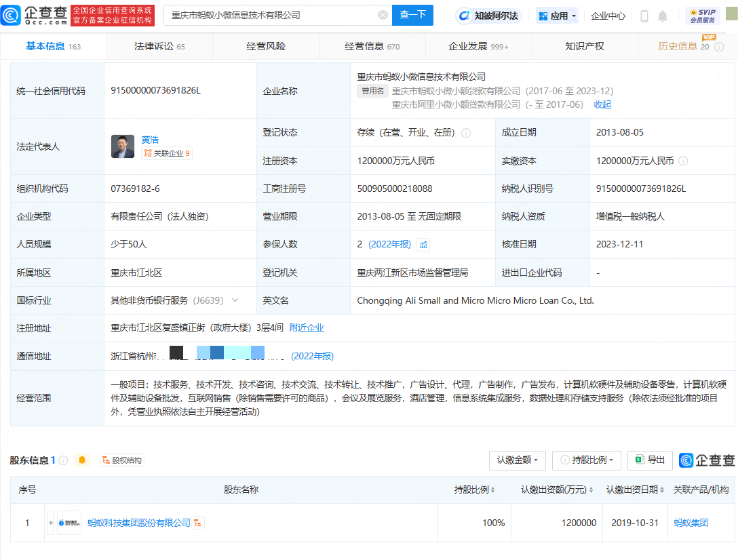Open the 认缴金额 filter dropdown

click(x=518, y=460)
